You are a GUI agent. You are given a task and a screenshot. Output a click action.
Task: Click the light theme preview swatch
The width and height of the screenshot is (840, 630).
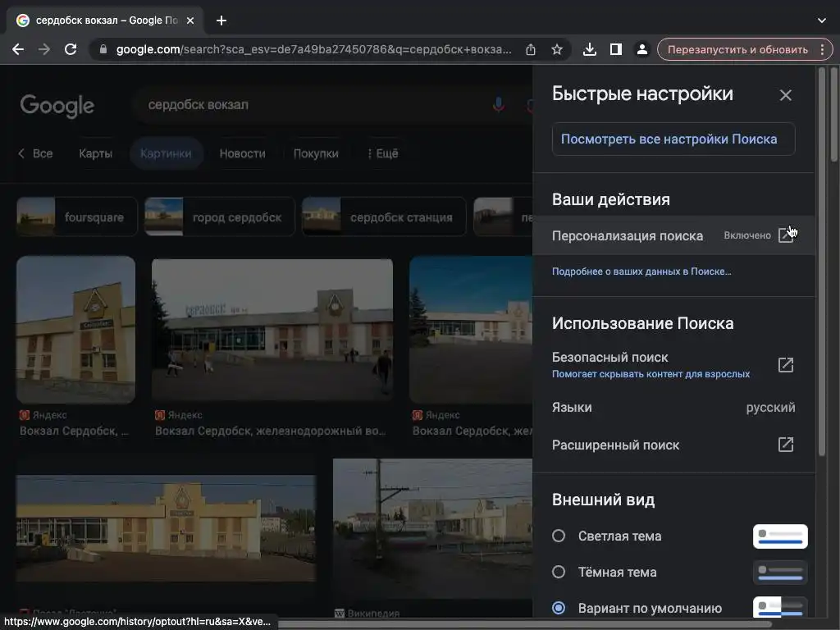tap(780, 536)
